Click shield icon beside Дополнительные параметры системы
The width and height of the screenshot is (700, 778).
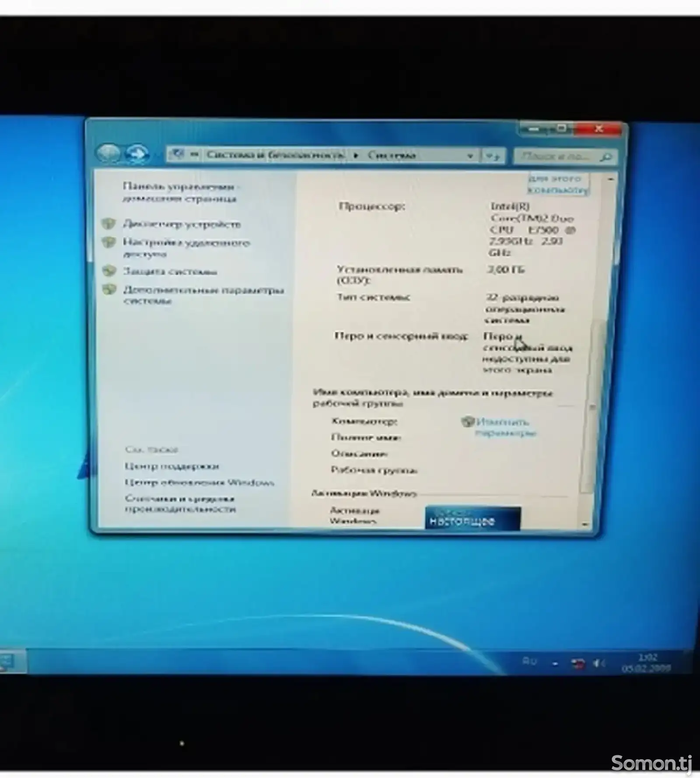[109, 290]
